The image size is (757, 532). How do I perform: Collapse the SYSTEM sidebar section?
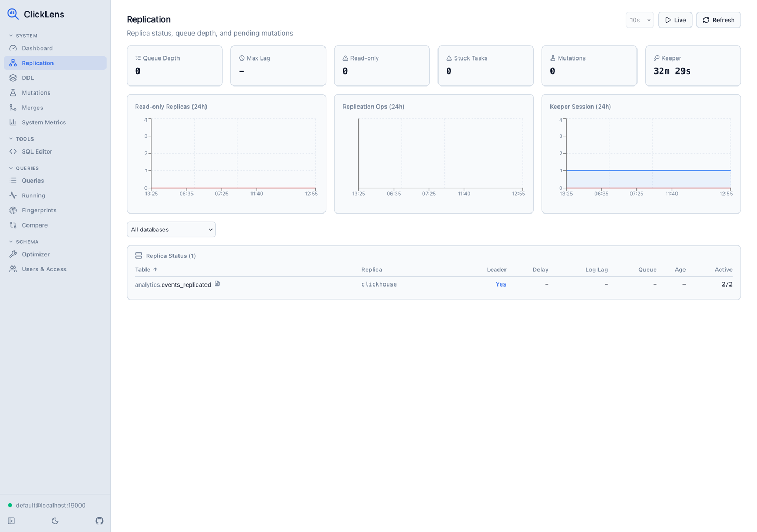[23, 36]
